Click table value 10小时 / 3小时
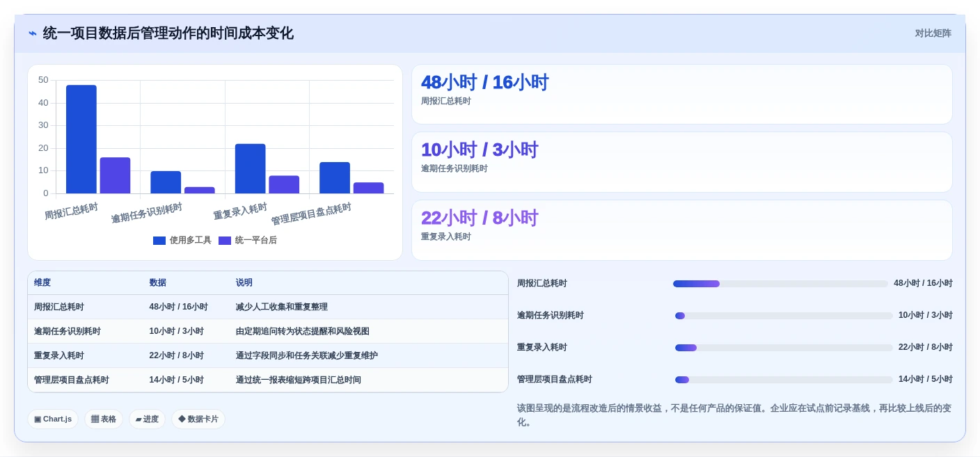Image resolution: width=980 pixels, height=457 pixels. [x=176, y=331]
